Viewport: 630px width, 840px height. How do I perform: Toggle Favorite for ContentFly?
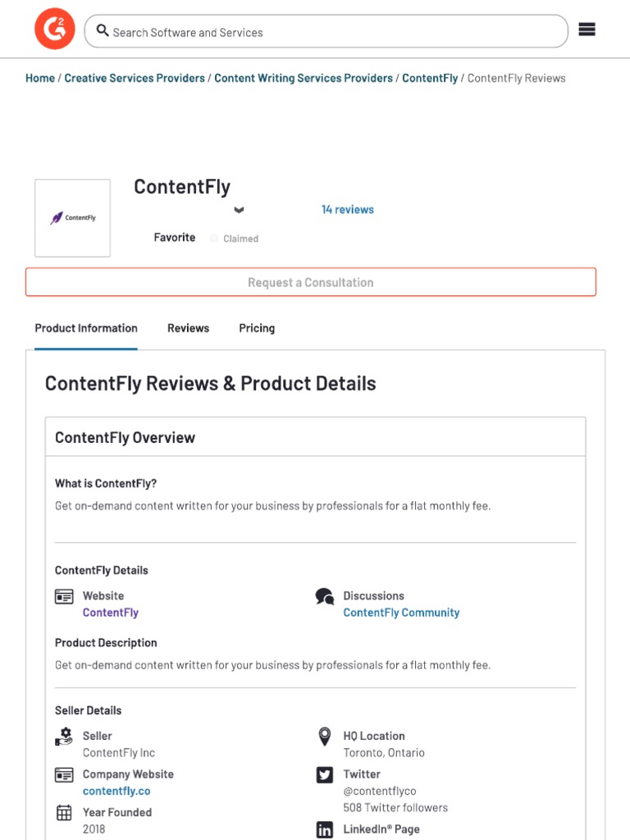[174, 238]
